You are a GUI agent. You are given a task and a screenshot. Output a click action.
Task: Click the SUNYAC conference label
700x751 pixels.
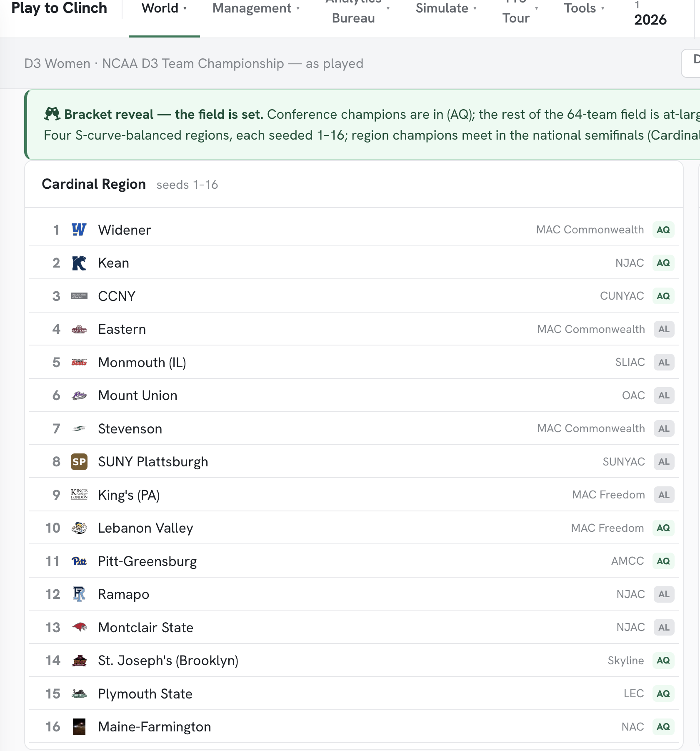[624, 462]
